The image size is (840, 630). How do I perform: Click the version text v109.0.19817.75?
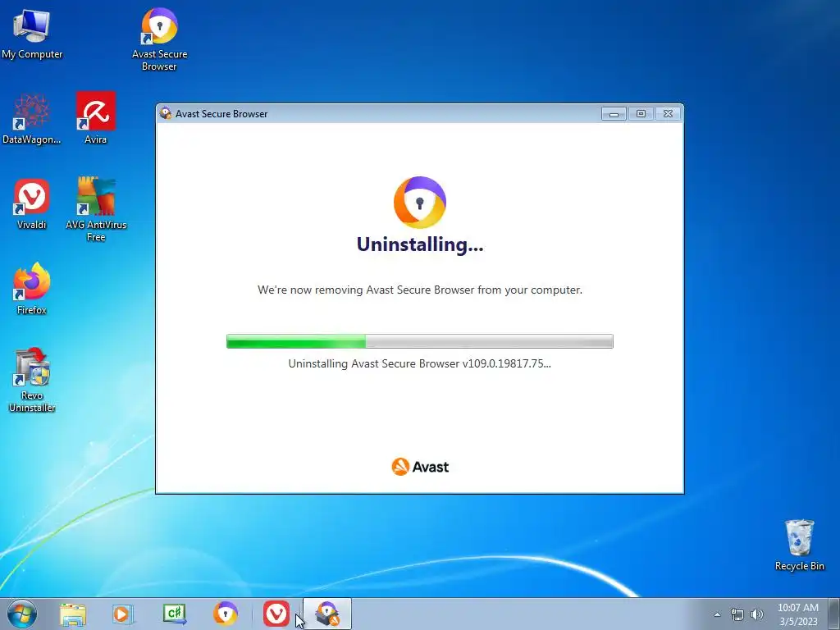tap(506, 363)
